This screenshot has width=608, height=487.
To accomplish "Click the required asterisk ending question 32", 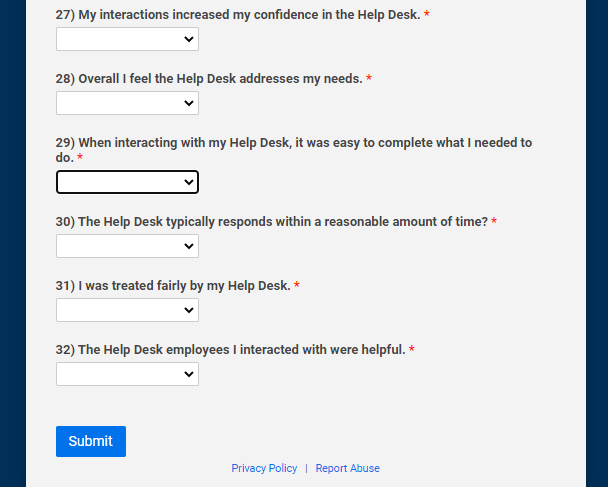I will pos(412,350).
